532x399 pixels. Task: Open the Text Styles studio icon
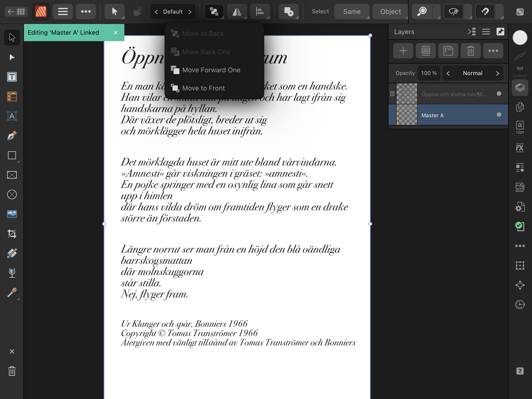click(x=520, y=167)
